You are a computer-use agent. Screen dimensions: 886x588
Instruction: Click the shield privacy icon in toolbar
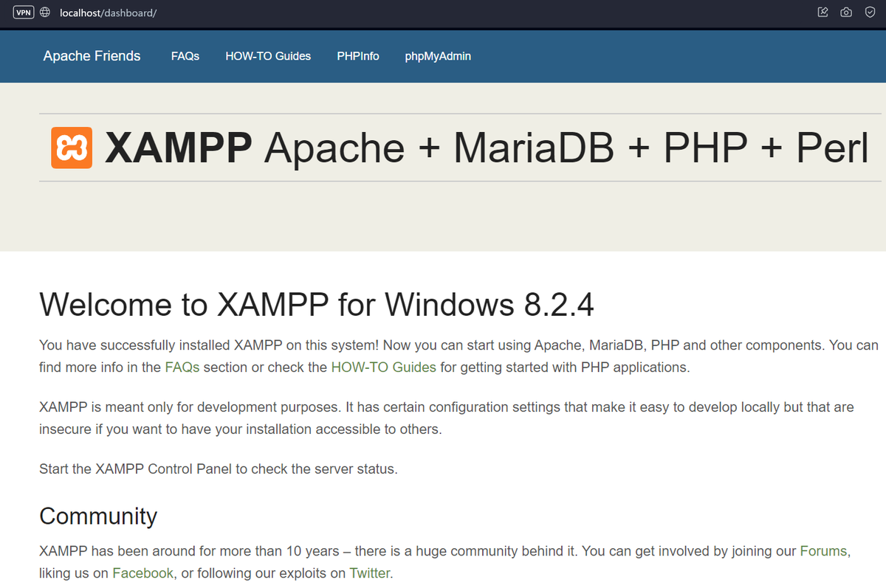pos(870,13)
